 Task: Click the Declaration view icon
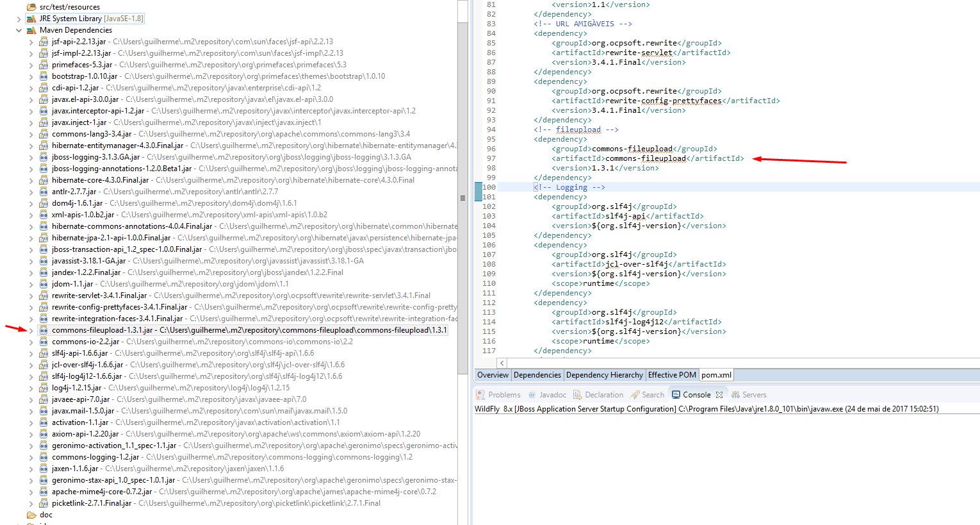[x=577, y=395]
